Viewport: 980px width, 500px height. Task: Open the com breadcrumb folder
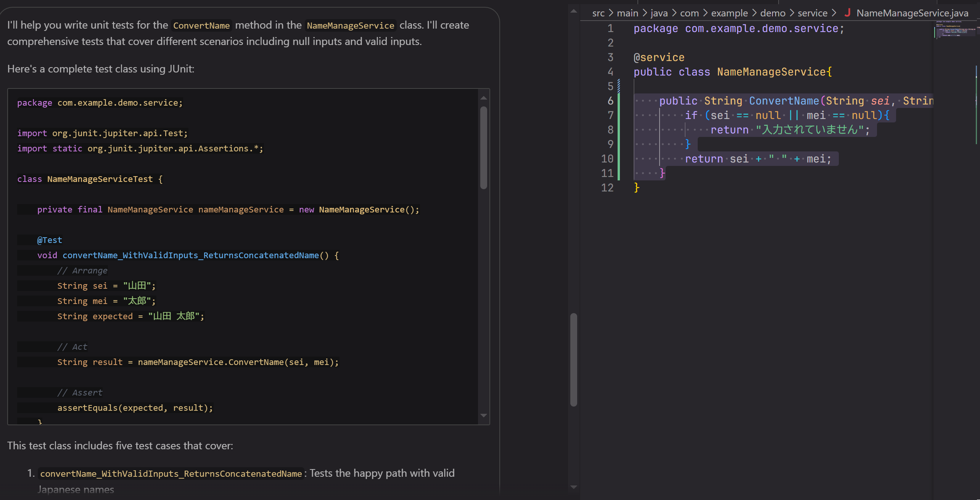point(689,13)
